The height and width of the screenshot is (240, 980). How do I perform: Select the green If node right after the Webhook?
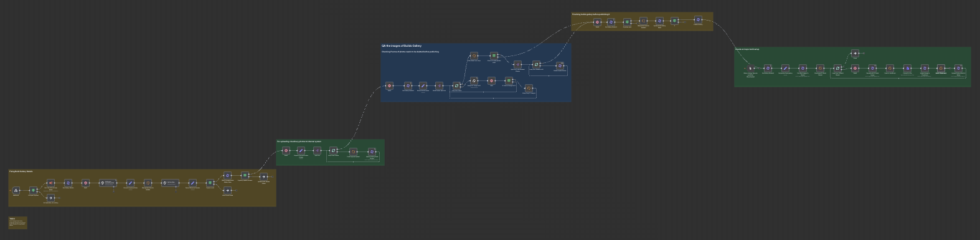(33, 190)
